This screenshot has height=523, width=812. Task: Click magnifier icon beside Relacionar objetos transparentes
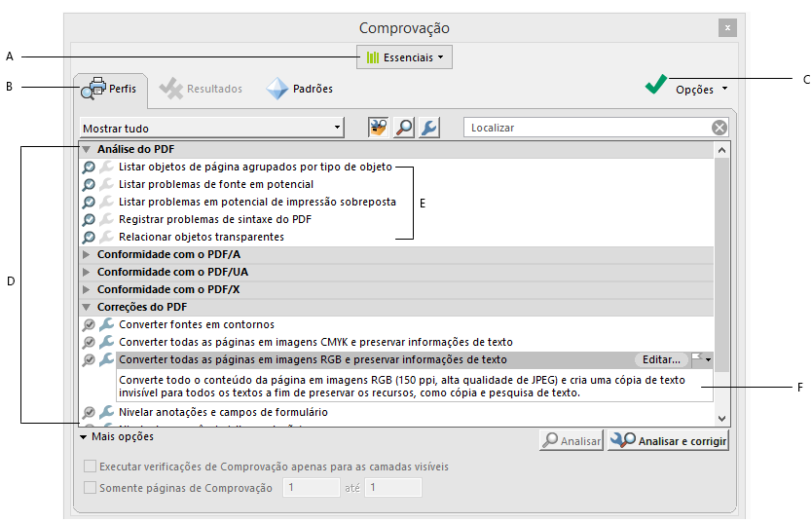pos(89,237)
